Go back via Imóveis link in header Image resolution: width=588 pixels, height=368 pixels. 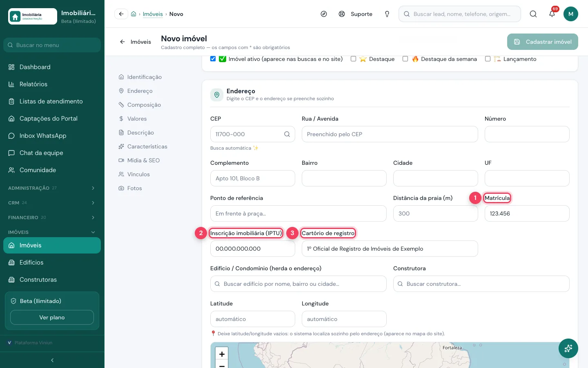[x=136, y=42]
